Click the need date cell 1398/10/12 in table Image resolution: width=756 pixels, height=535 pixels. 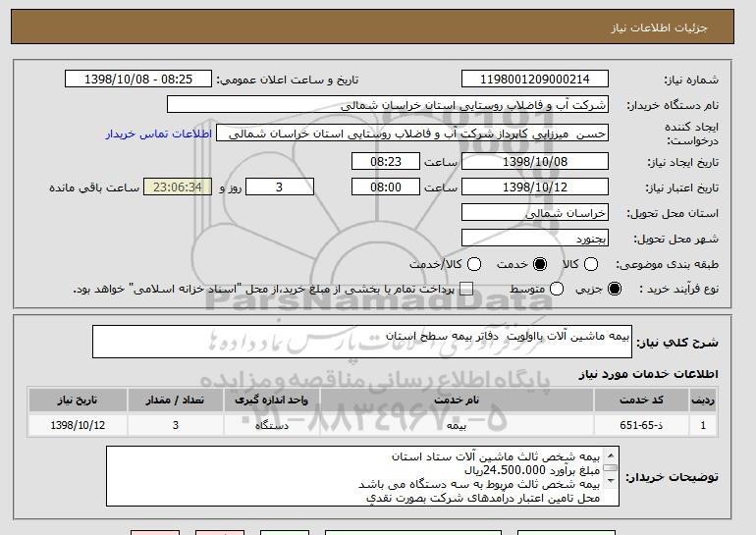[78, 425]
